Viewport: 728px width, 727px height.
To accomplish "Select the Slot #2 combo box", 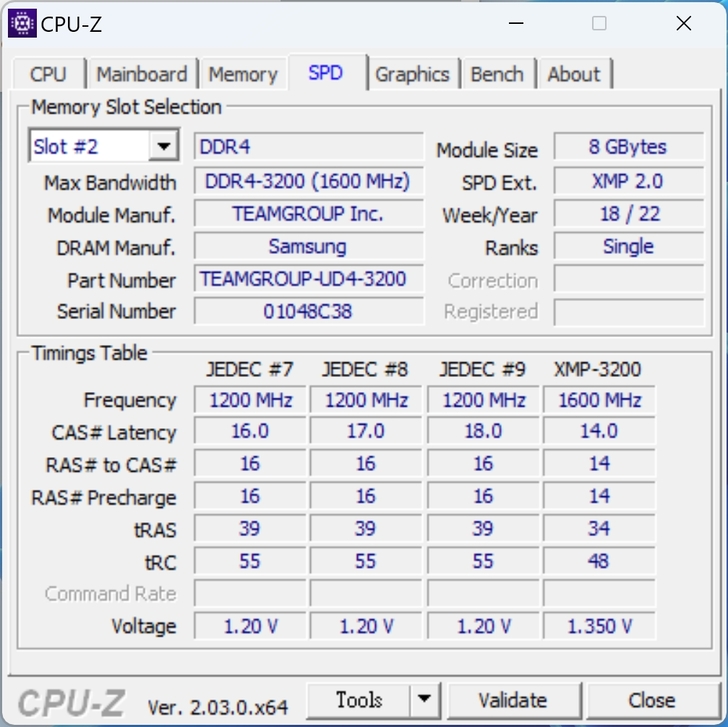I will pyautogui.click(x=104, y=146).
